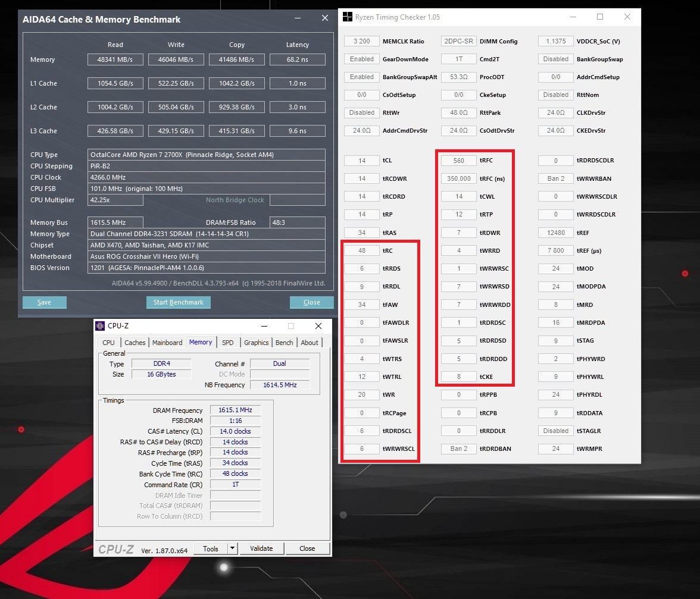Click the DIMM Config value 2DPC-SR
Viewport: 700px width, 599px height.
[458, 41]
